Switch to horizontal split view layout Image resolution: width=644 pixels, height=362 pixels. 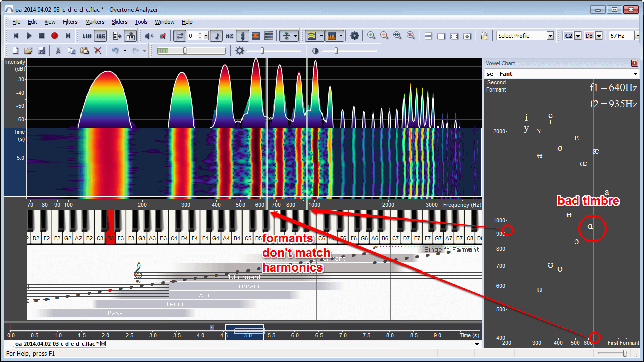[427, 36]
